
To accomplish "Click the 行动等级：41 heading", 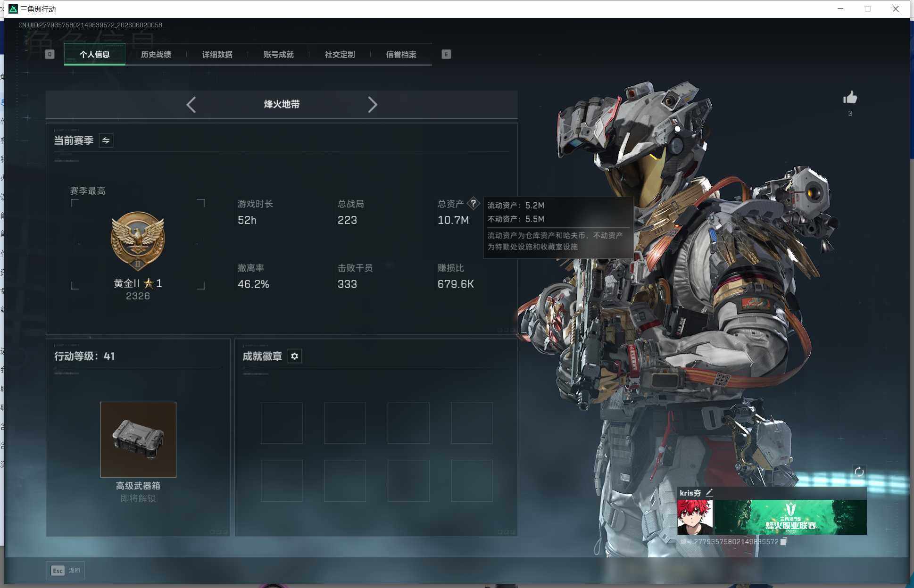I will click(84, 356).
